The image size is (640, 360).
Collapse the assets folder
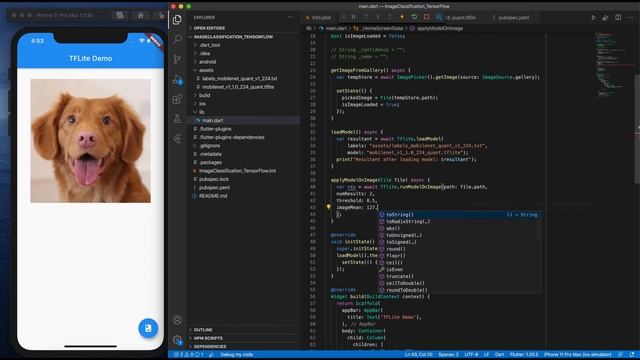206,70
